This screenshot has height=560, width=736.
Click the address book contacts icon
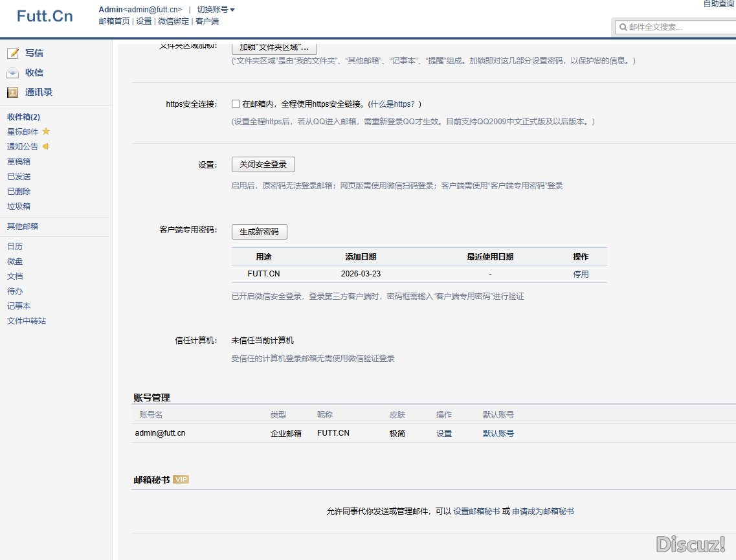pos(12,92)
